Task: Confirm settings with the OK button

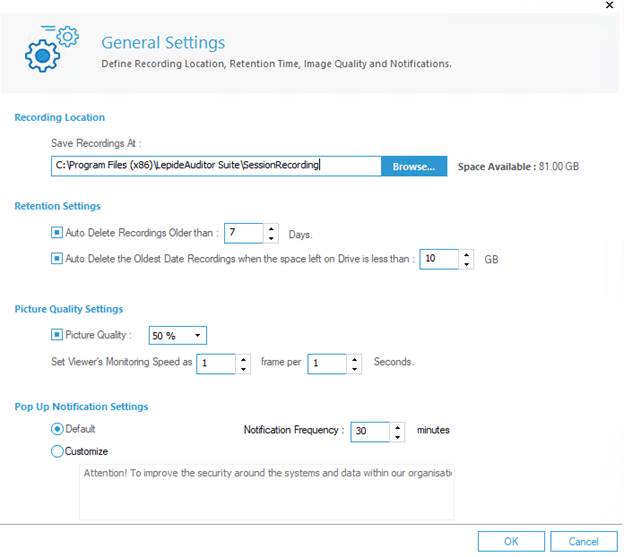Action: click(x=511, y=541)
